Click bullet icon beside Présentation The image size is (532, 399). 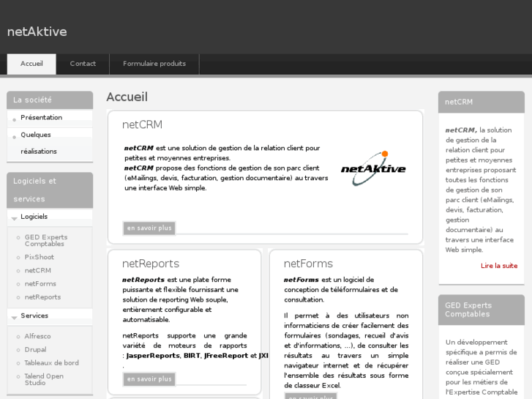click(x=14, y=120)
